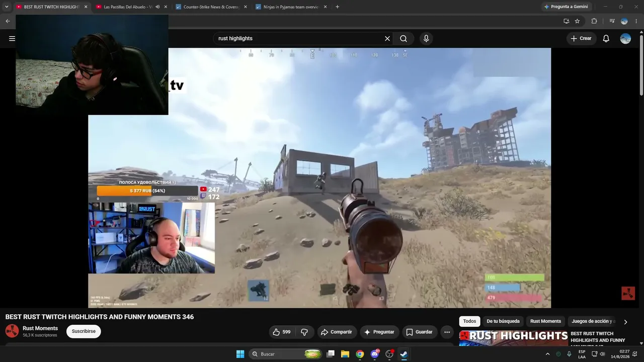Click the Suscribirse button
This screenshot has height=362, width=644.
84,332
